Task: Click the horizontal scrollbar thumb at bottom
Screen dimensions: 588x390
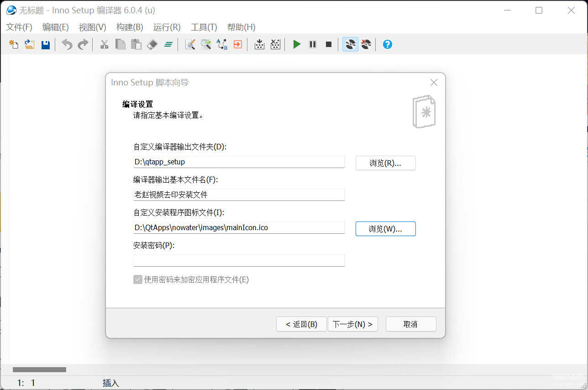Action: [x=39, y=369]
